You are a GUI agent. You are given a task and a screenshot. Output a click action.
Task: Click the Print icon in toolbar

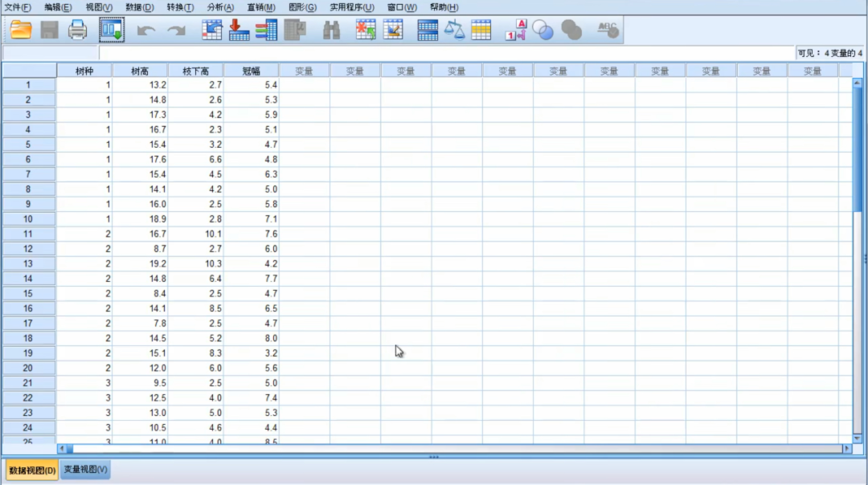tap(77, 31)
